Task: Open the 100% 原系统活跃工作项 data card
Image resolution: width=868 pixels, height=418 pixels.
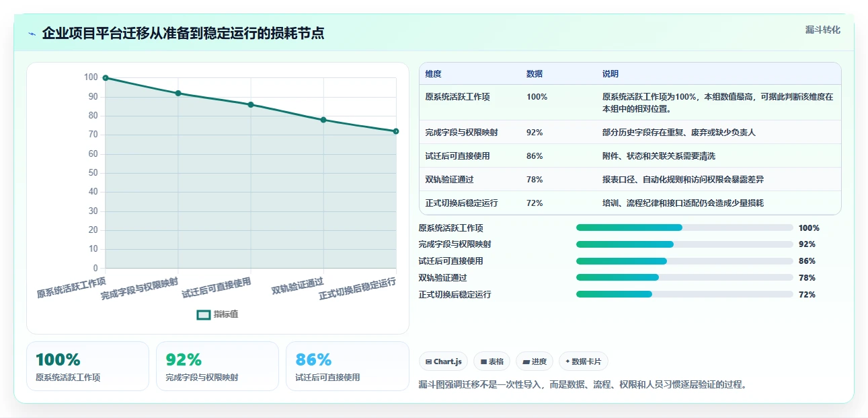Action: [x=87, y=366]
